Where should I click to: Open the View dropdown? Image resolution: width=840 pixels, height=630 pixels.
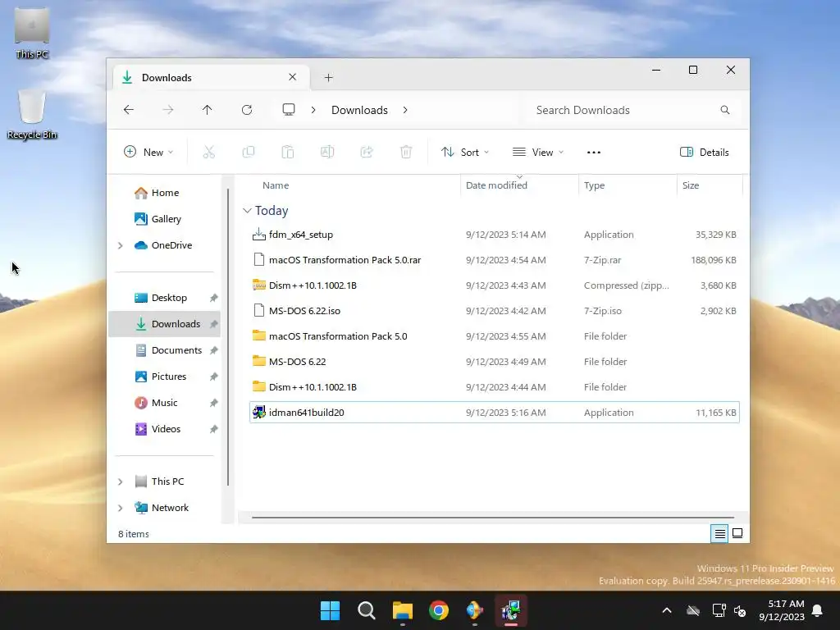(538, 152)
